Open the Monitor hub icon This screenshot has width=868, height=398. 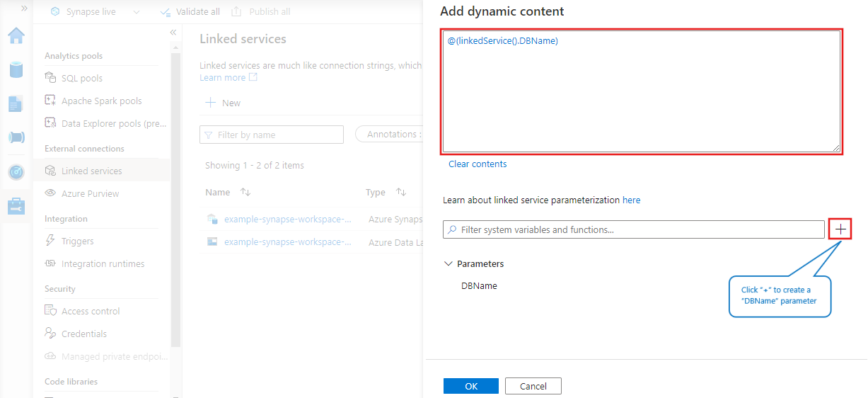point(16,171)
